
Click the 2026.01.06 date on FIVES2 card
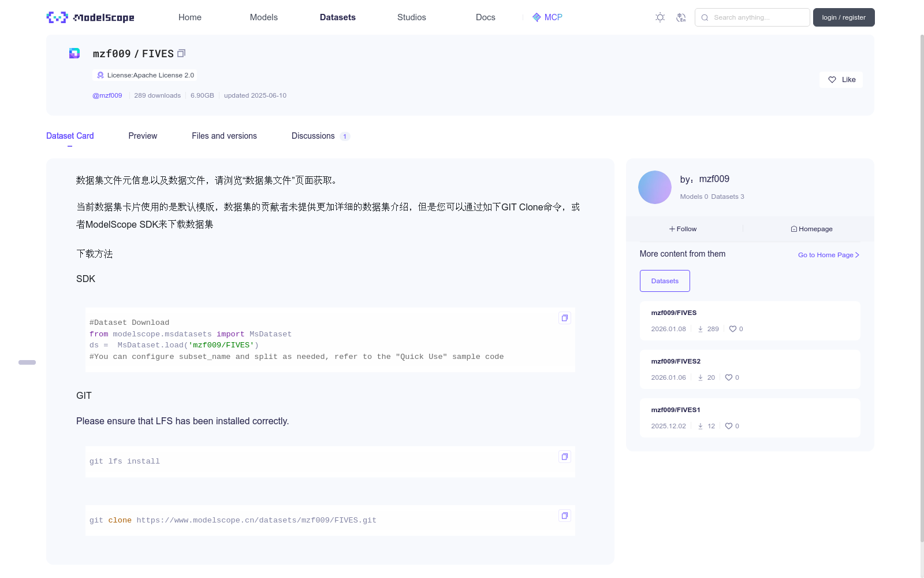pyautogui.click(x=669, y=377)
